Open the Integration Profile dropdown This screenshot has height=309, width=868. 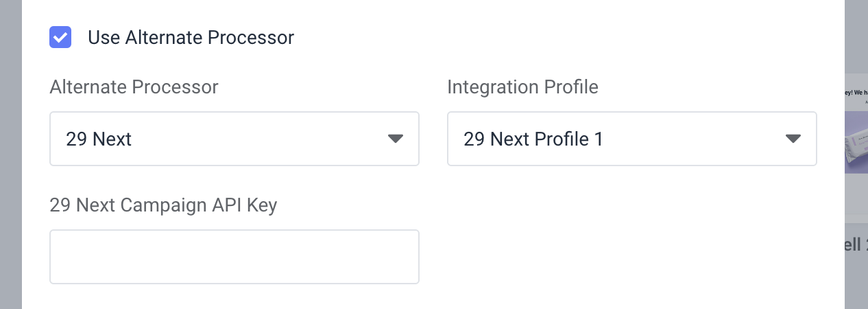tap(632, 139)
